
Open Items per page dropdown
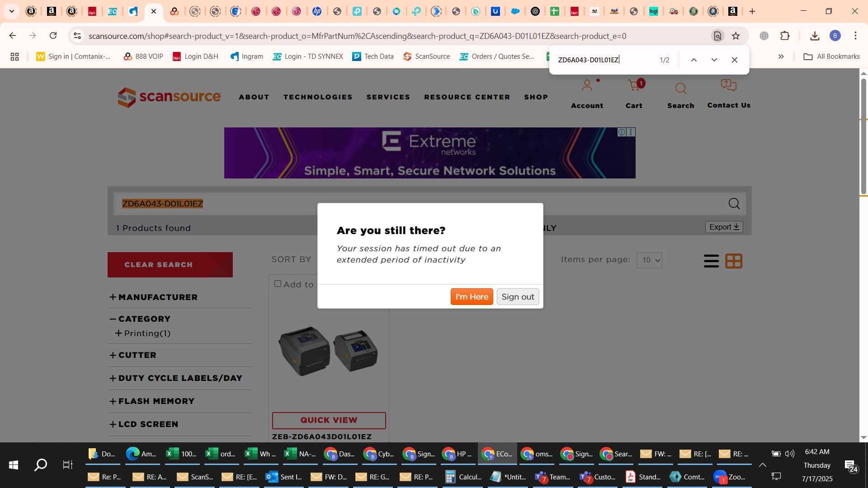pos(649,260)
